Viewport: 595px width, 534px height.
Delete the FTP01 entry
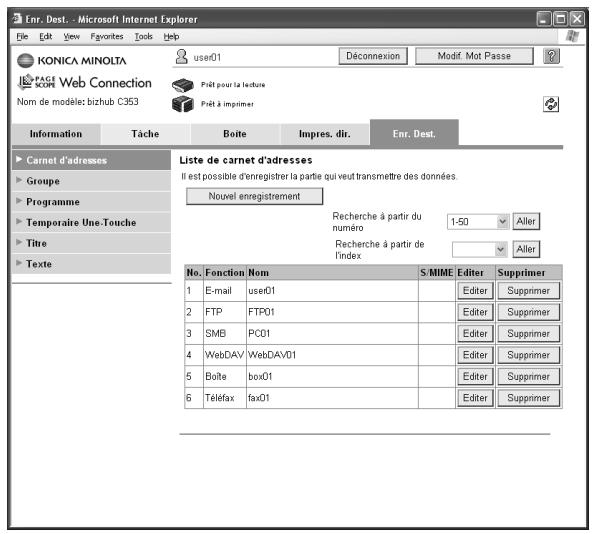(529, 312)
